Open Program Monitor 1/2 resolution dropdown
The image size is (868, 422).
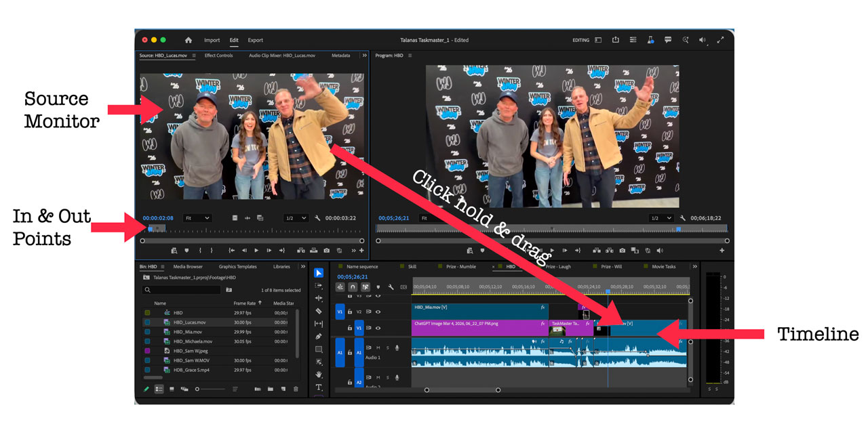[x=660, y=218]
